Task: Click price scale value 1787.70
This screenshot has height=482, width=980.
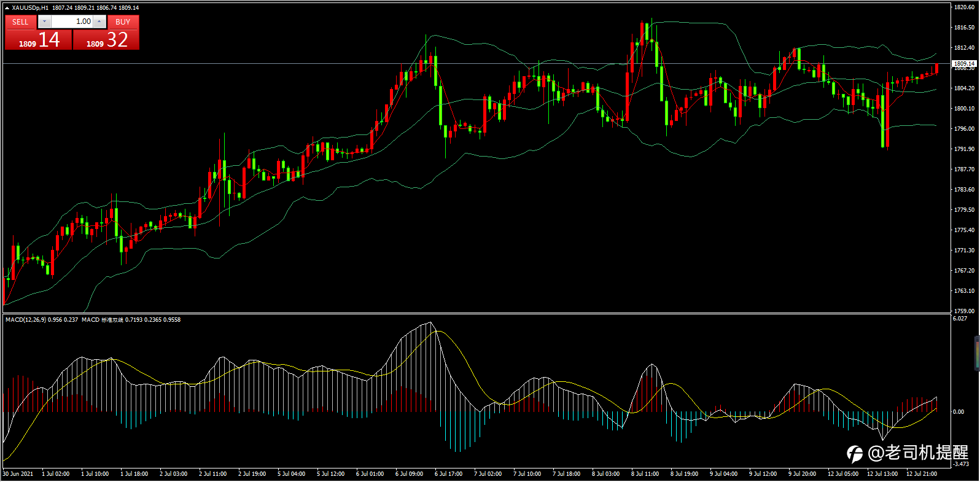Action: point(964,169)
